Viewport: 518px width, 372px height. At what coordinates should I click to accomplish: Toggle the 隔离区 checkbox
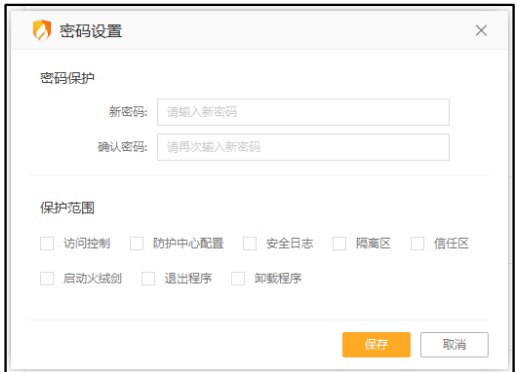339,243
